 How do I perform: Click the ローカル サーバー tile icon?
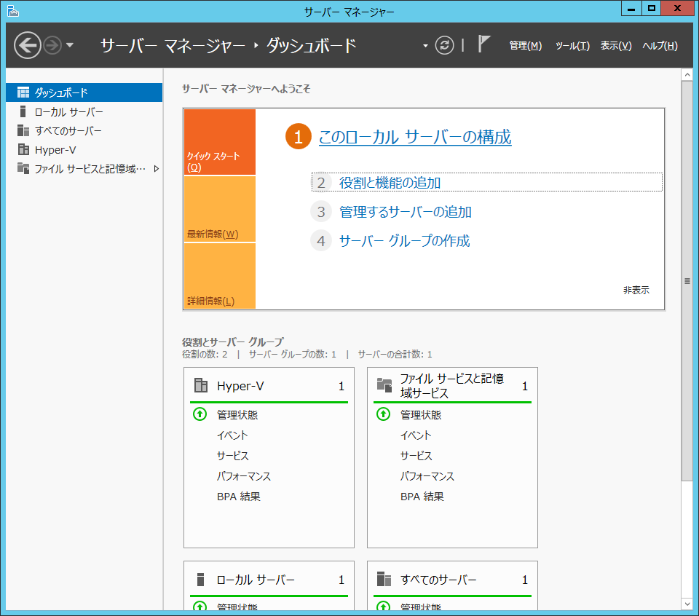201,580
